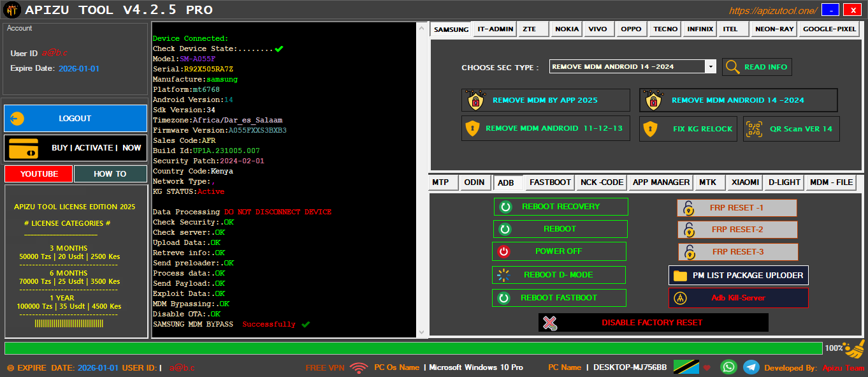Image resolution: width=868 pixels, height=377 pixels.
Task: Click the broom clean-log icon
Action: 854,350
